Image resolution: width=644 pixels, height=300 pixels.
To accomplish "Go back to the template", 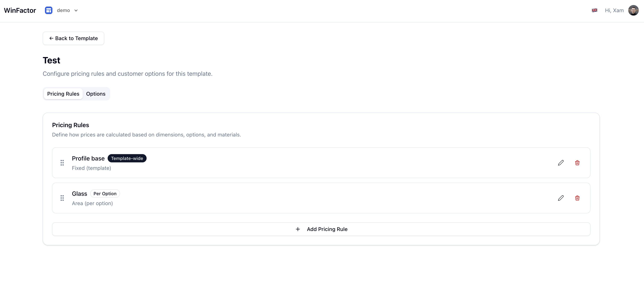I will tap(74, 38).
